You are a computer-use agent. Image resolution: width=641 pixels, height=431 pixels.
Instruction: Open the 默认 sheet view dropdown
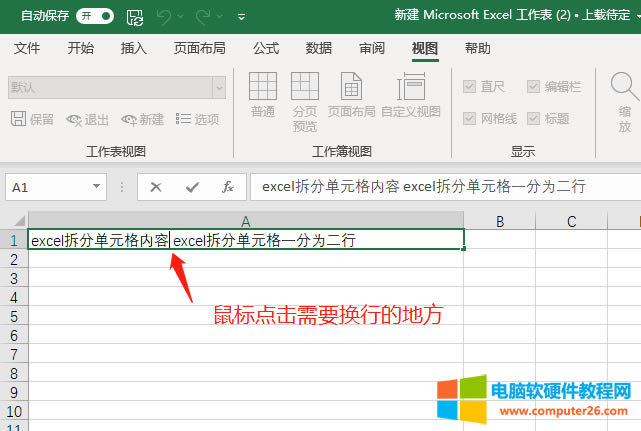pos(218,88)
